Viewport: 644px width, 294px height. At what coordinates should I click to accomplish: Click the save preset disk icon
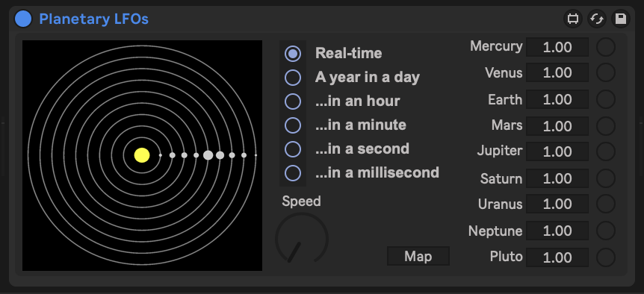point(621,19)
